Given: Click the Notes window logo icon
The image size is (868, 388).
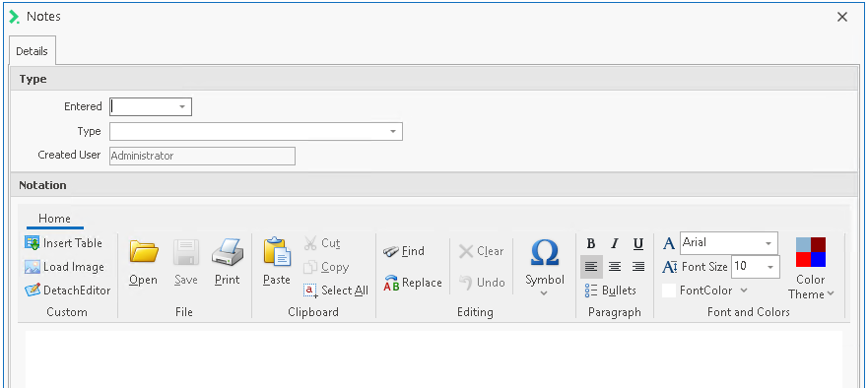Looking at the screenshot, I should [x=15, y=17].
